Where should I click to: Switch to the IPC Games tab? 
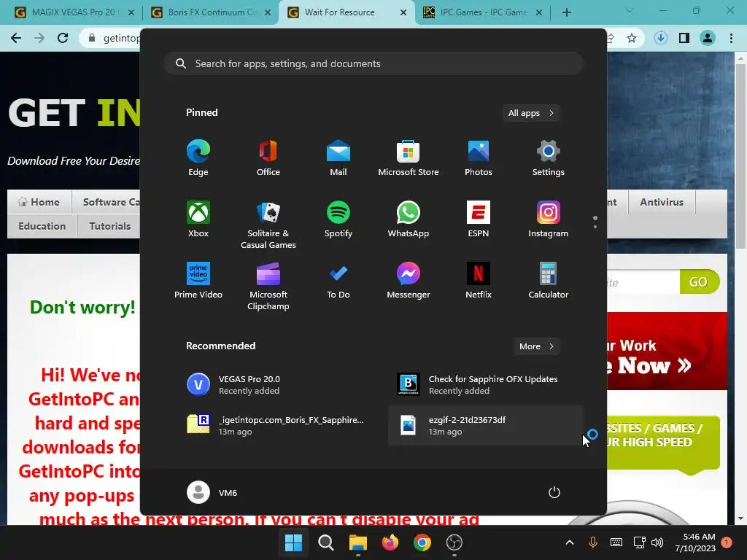[x=483, y=12]
